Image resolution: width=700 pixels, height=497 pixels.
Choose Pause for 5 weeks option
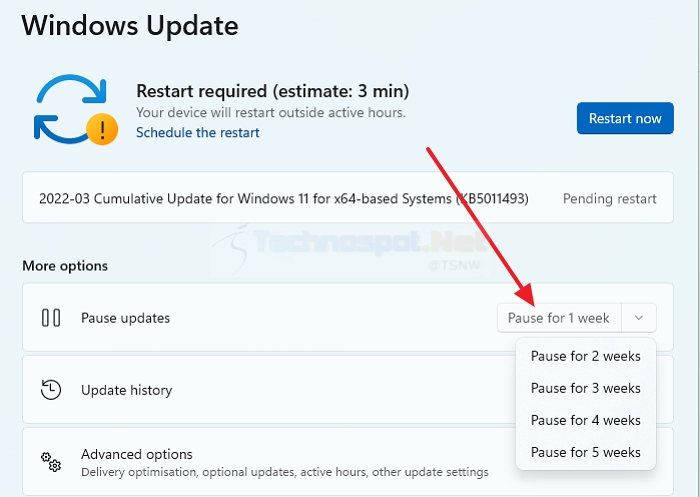586,452
